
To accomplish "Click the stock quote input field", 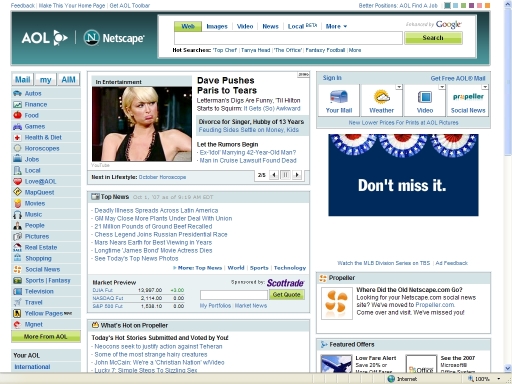I will click(234, 295).
